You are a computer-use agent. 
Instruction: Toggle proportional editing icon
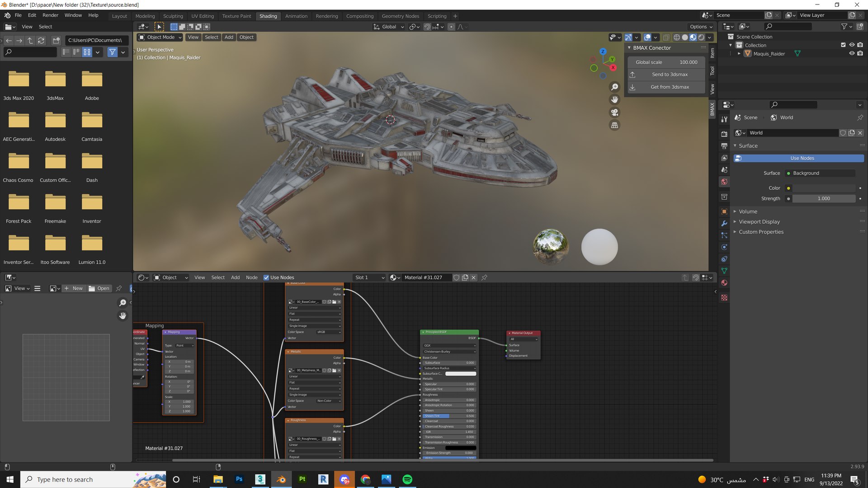coord(451,27)
